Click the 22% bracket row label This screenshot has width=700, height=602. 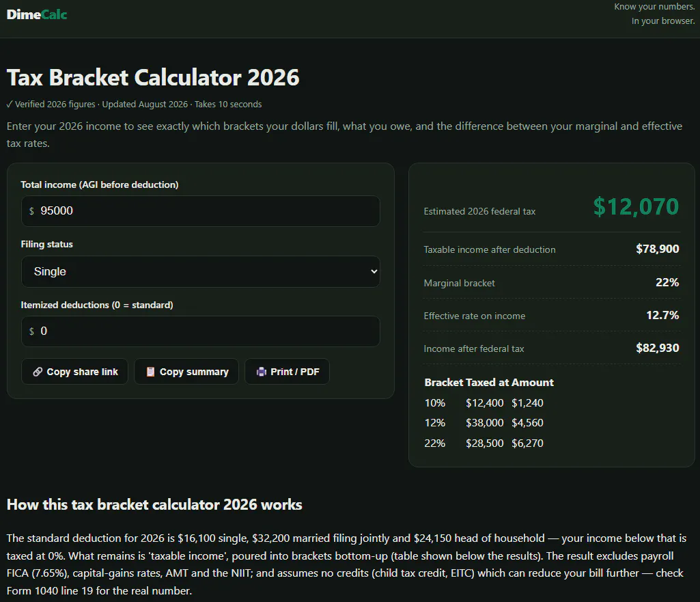pyautogui.click(x=435, y=443)
